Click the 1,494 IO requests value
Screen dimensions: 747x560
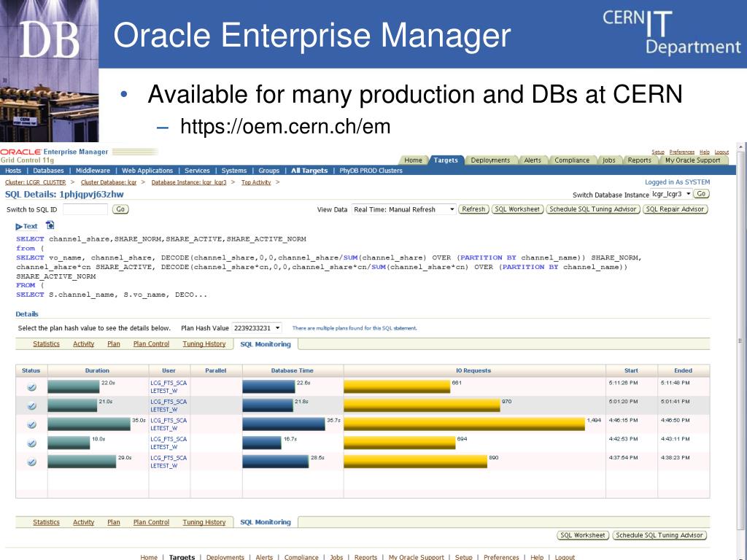click(x=594, y=421)
